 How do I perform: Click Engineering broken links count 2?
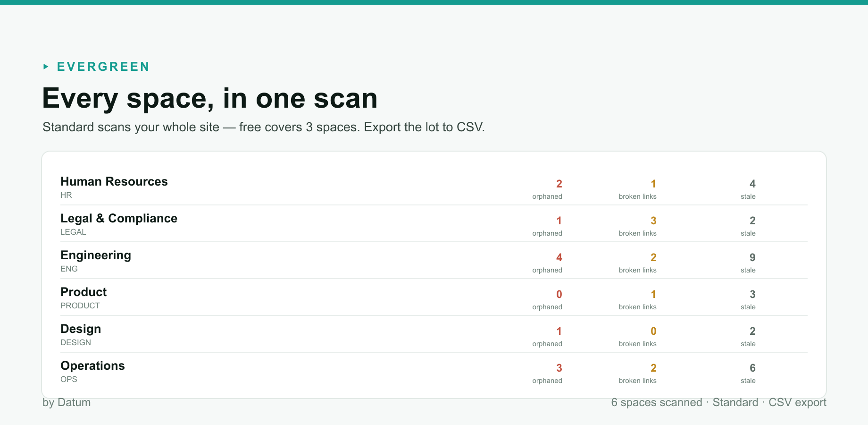pyautogui.click(x=653, y=257)
